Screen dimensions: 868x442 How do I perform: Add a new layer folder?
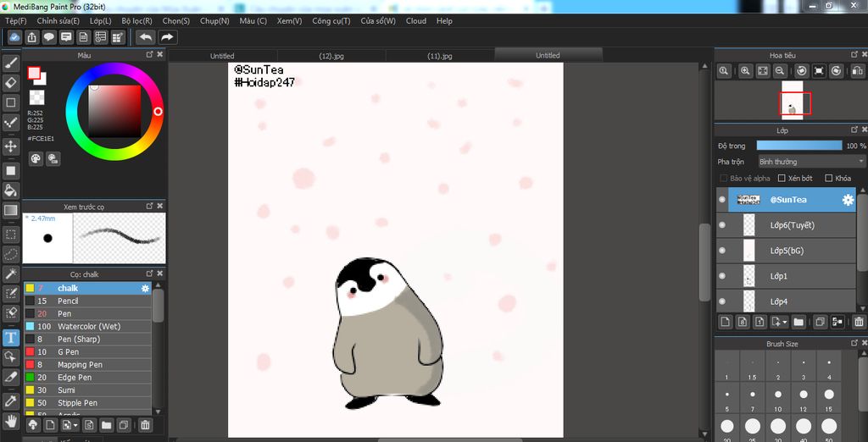pyautogui.click(x=798, y=322)
